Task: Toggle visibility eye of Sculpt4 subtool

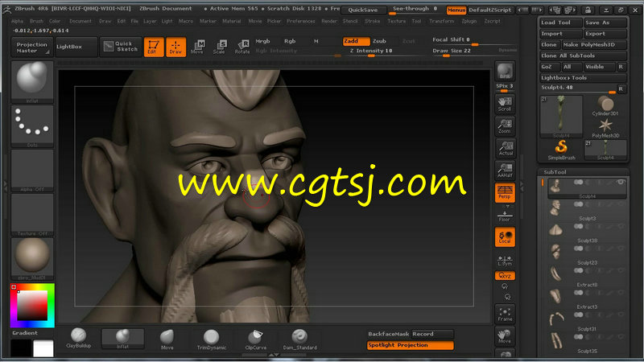Action: (621, 183)
